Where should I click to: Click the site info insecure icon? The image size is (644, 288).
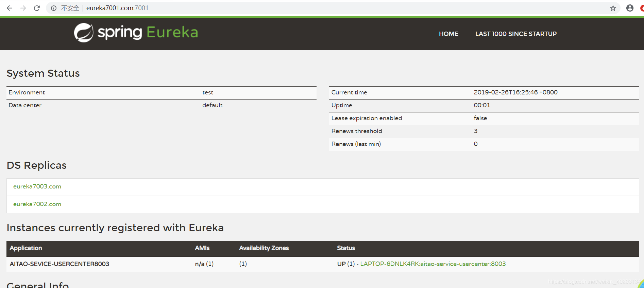coord(54,8)
